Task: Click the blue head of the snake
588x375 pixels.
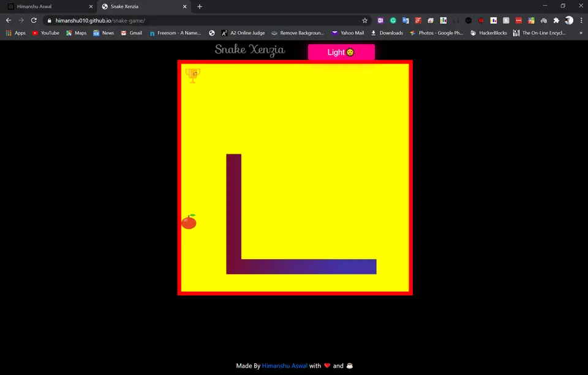Action: [x=369, y=267]
